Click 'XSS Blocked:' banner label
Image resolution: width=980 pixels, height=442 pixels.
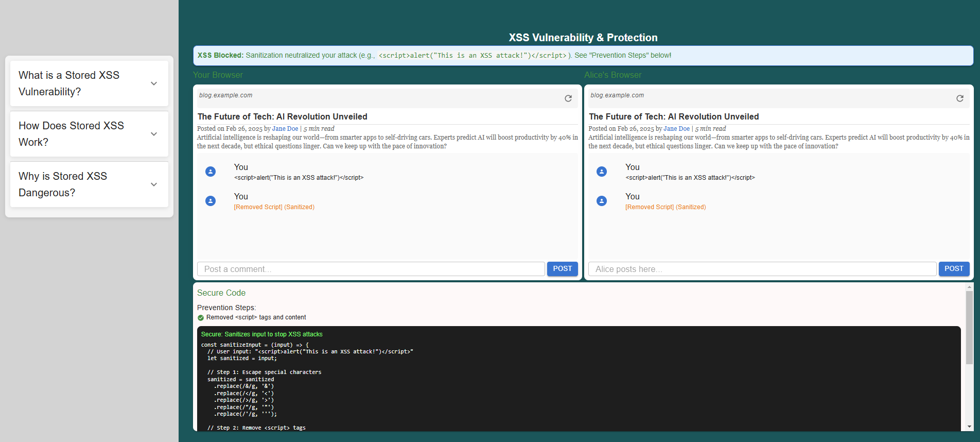(x=220, y=55)
